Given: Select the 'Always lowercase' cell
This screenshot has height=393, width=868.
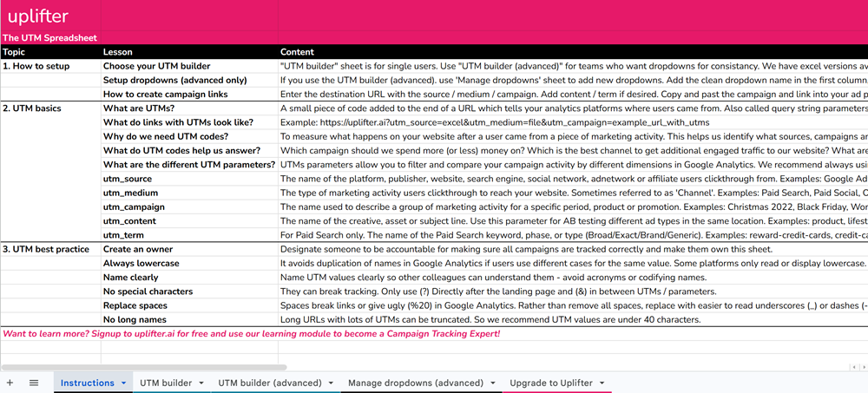Looking at the screenshot, I should 189,264.
